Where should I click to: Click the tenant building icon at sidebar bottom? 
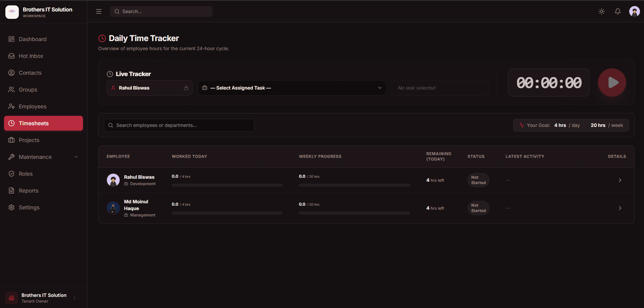pos(11,298)
